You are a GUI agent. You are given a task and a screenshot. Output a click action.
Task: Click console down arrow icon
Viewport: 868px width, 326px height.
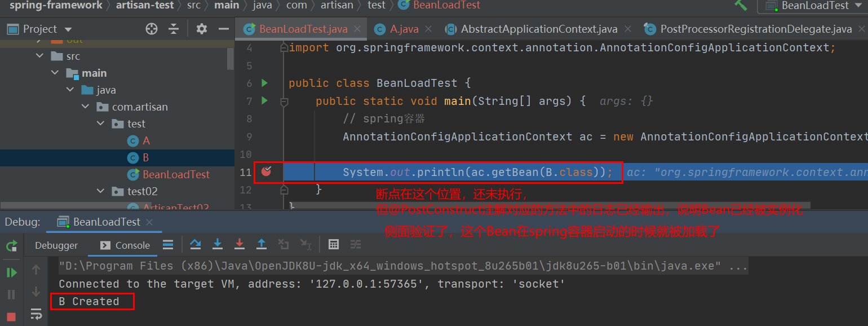point(36,292)
